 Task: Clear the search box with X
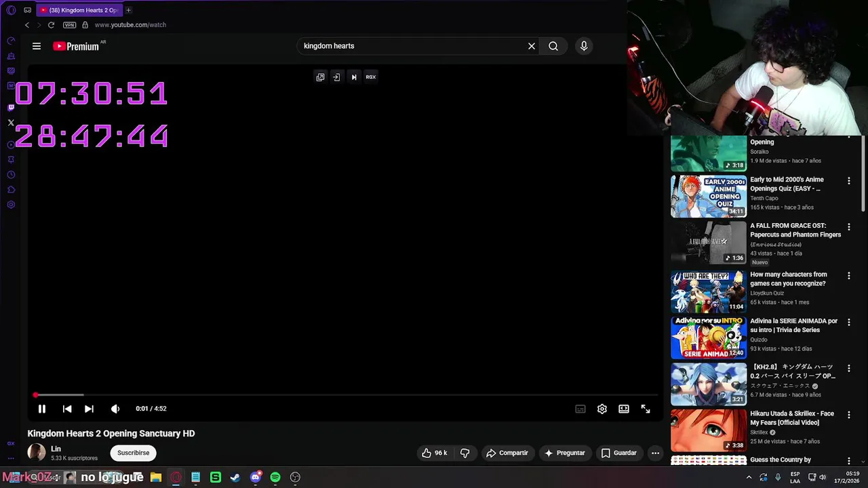point(532,46)
